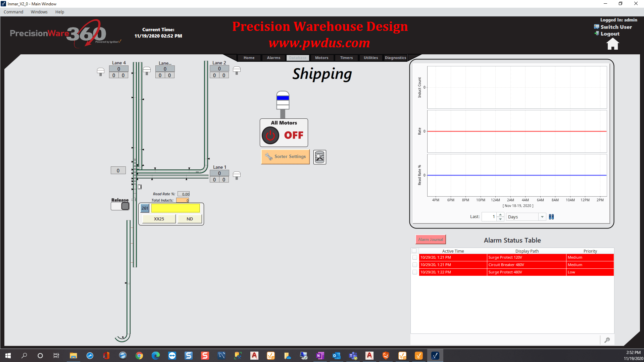Open OneNote from the taskbar
This screenshot has width=644, height=362.
(x=320, y=356)
